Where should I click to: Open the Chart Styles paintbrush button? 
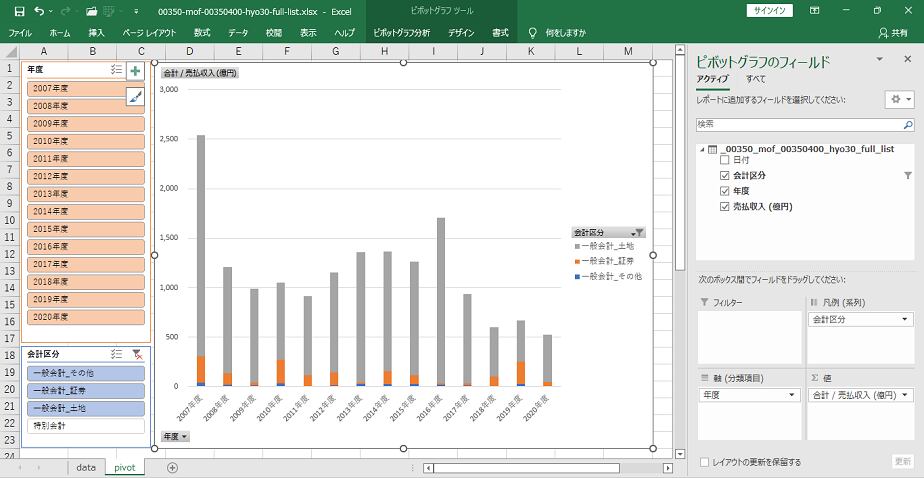[135, 96]
